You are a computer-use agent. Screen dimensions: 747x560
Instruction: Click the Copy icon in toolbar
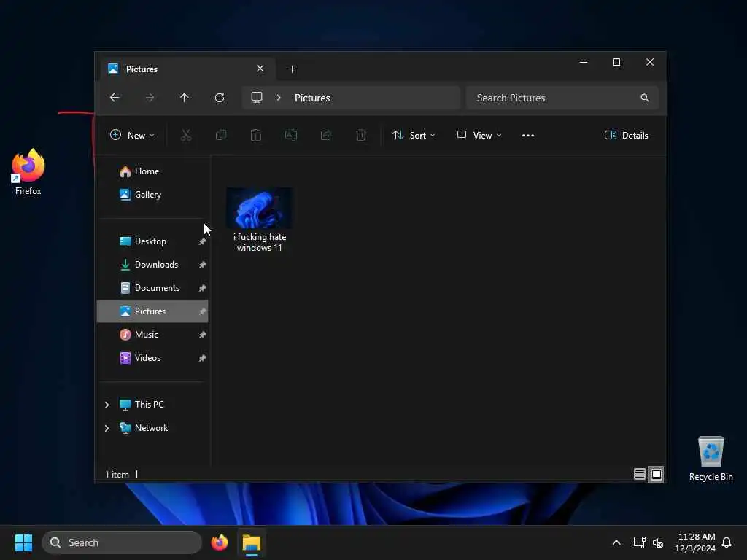(221, 135)
